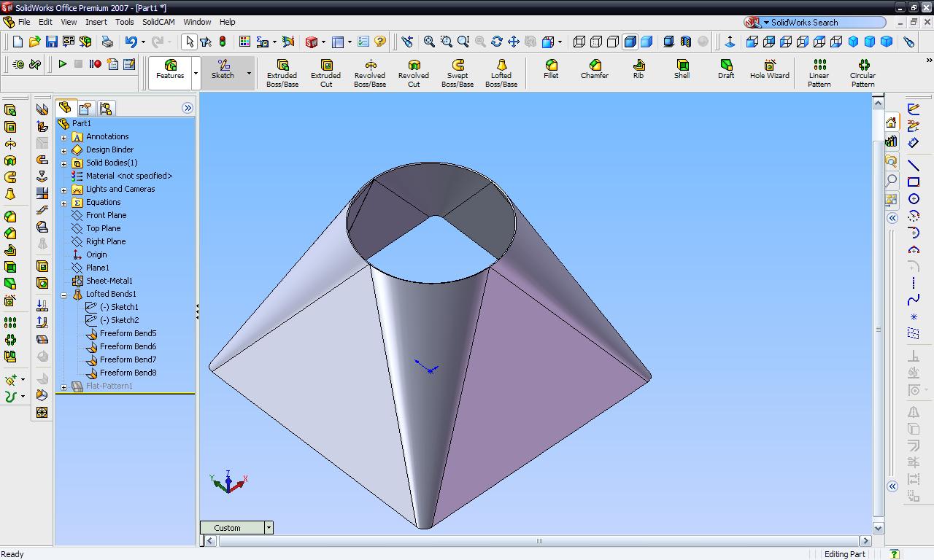Open the SolidCAM menu

pyautogui.click(x=158, y=22)
